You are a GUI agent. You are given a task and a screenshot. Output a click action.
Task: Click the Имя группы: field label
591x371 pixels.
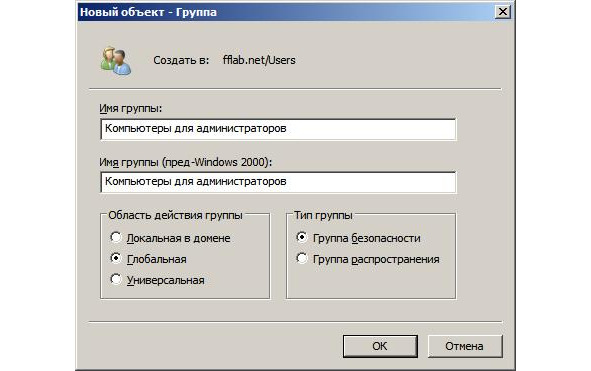130,109
